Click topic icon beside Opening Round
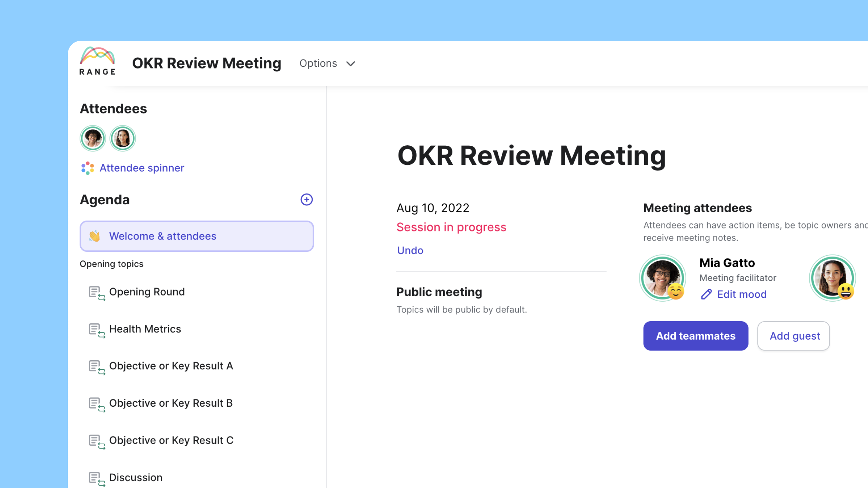Image resolution: width=868 pixels, height=488 pixels. [97, 293]
